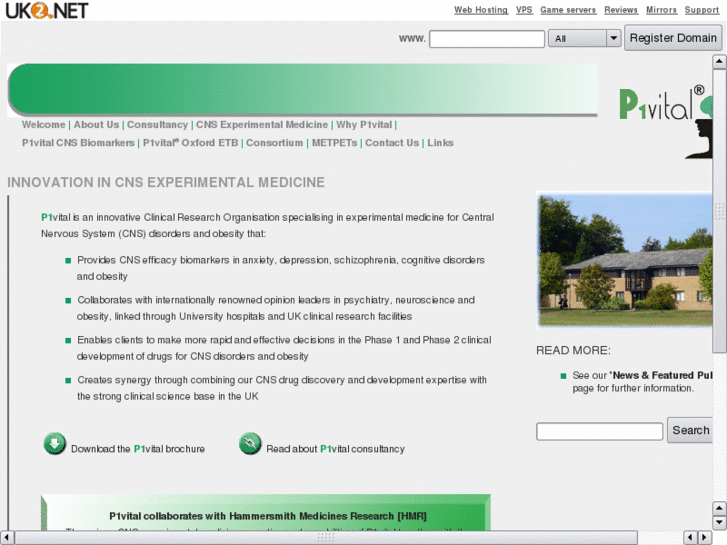Open the Reviews link

tap(621, 10)
